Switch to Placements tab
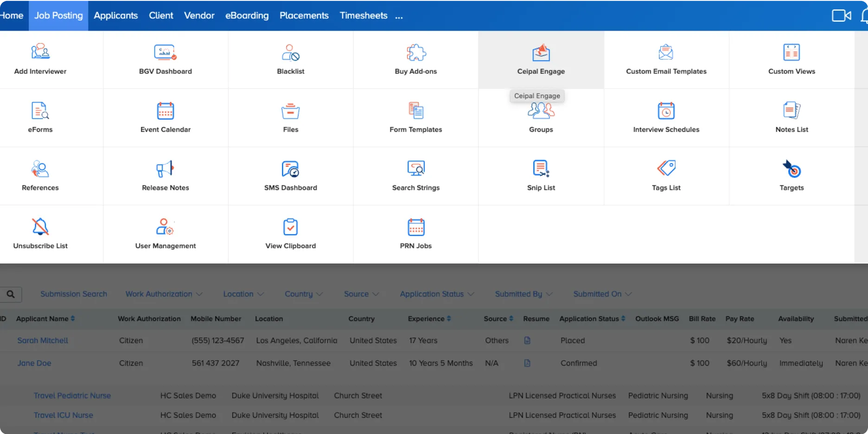The image size is (868, 434). click(304, 15)
